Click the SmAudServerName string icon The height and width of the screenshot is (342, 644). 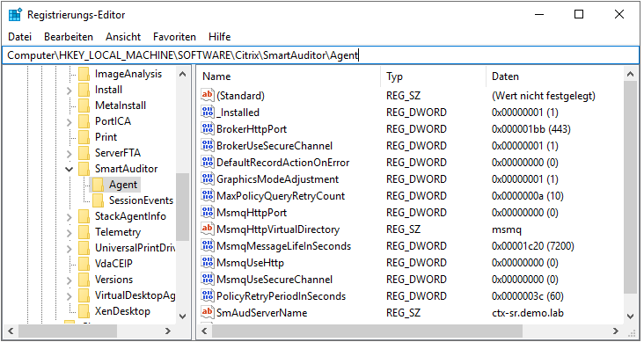pyautogui.click(x=208, y=312)
